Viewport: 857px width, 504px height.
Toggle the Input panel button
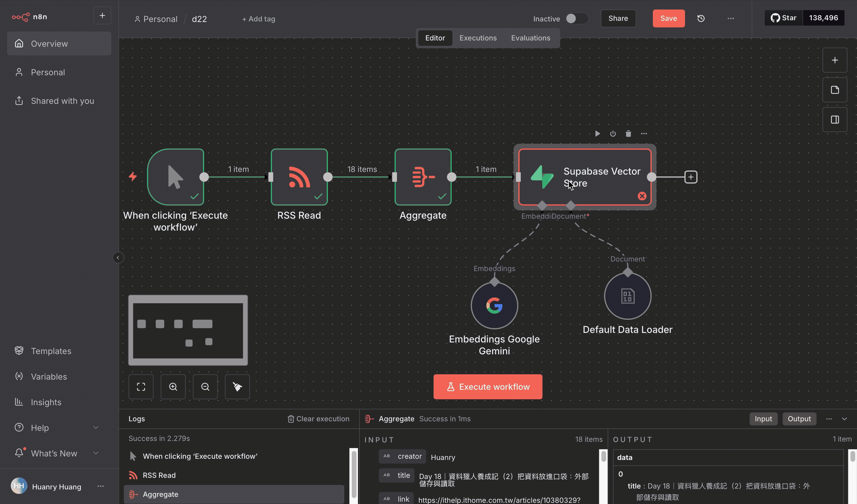tap(763, 419)
